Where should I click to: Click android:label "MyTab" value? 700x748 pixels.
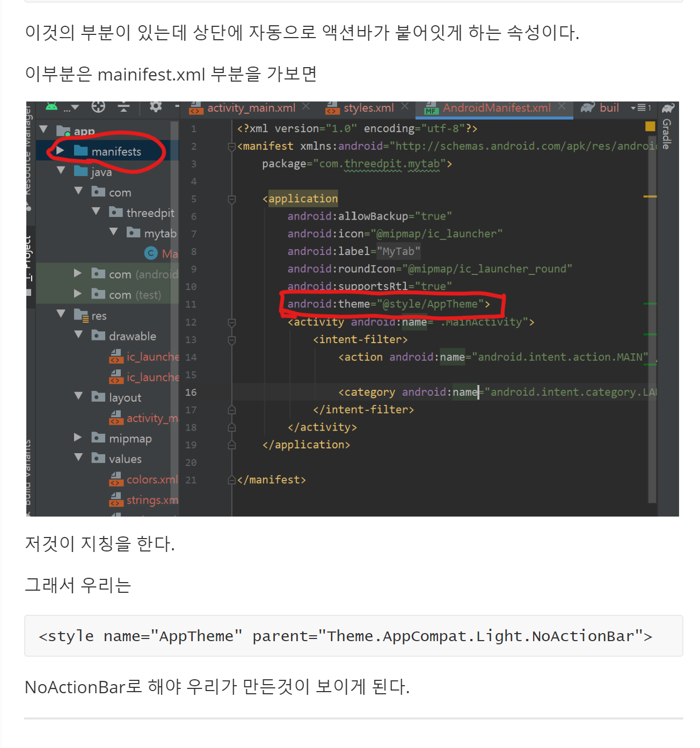398,251
